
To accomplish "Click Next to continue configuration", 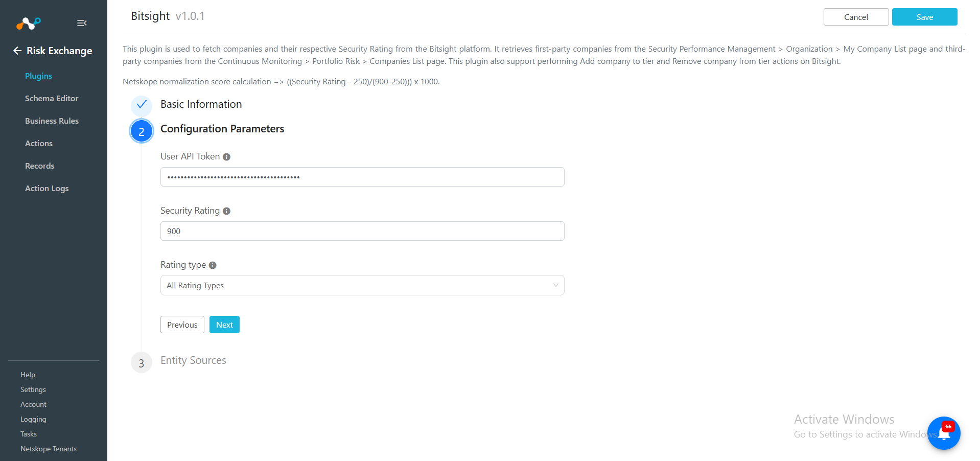I will pos(224,325).
